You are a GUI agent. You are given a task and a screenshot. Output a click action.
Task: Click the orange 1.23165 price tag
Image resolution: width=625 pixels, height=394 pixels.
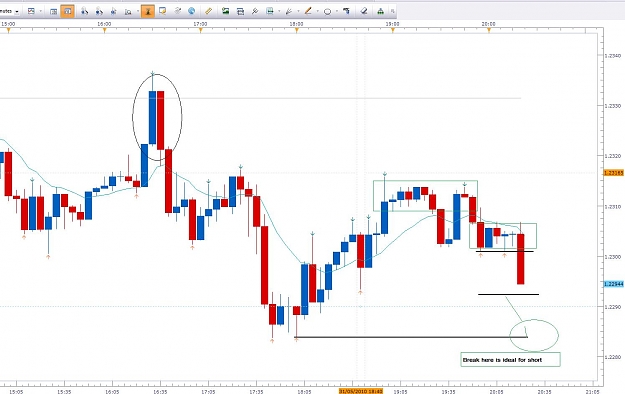click(x=613, y=173)
